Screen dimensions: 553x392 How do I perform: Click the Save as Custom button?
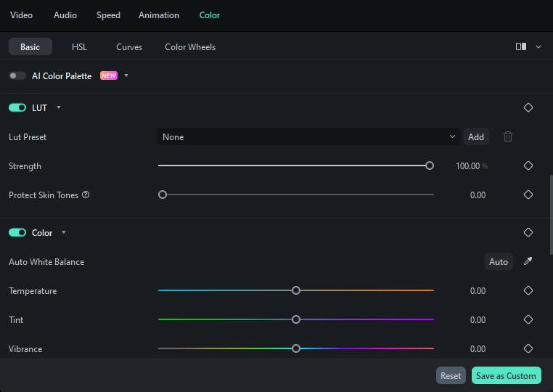(506, 376)
